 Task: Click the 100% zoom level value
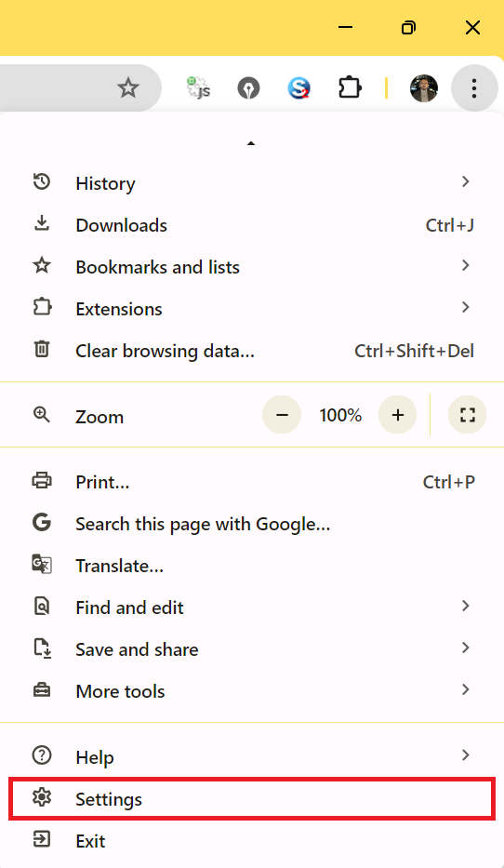[340, 415]
